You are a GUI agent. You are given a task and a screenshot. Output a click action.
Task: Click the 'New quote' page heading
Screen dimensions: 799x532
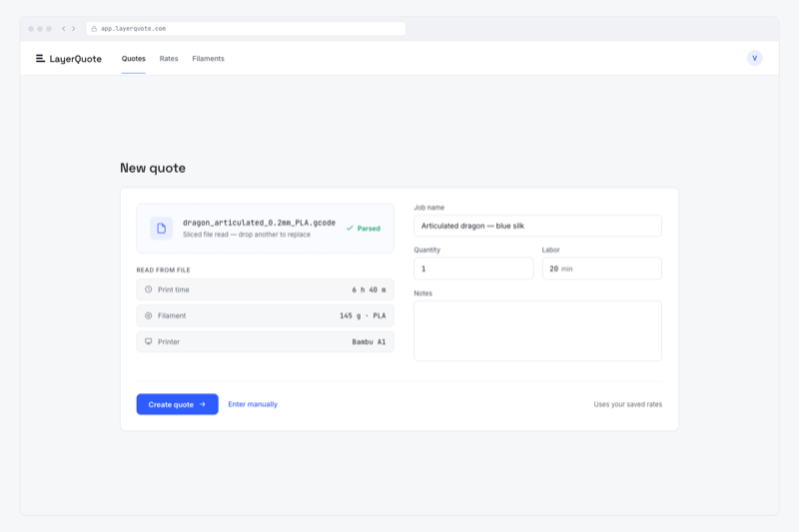coord(153,168)
